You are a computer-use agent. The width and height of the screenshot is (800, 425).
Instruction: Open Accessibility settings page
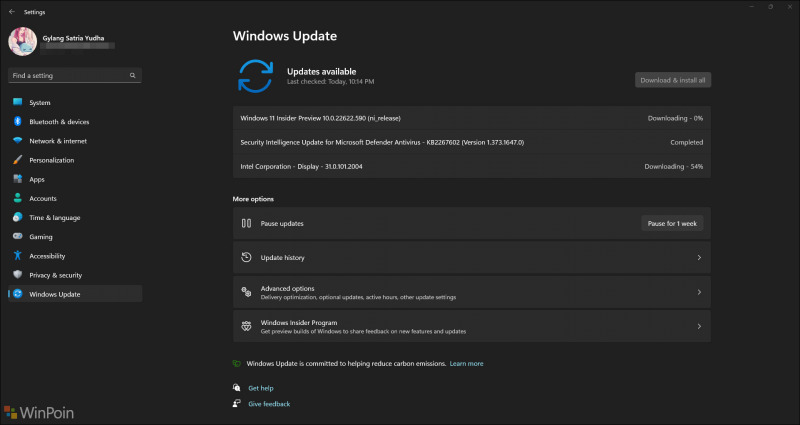(75, 256)
